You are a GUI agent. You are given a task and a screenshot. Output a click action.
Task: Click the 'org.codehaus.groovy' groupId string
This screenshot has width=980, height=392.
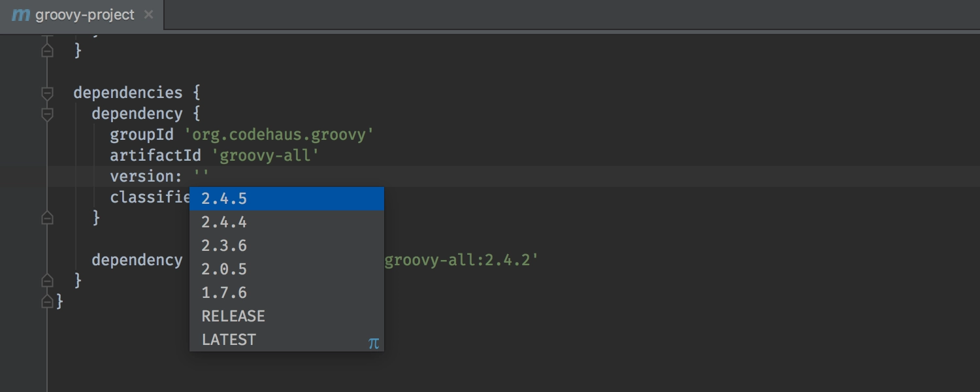tap(278, 135)
